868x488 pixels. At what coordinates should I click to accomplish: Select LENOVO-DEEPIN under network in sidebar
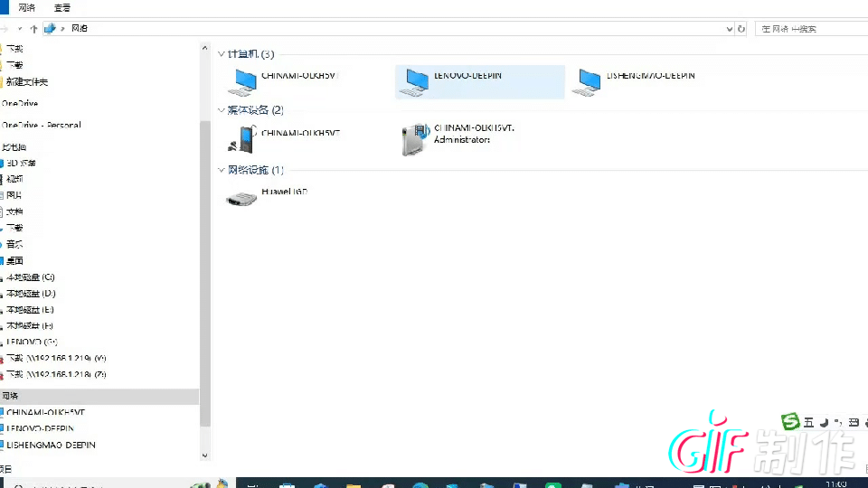click(x=40, y=428)
